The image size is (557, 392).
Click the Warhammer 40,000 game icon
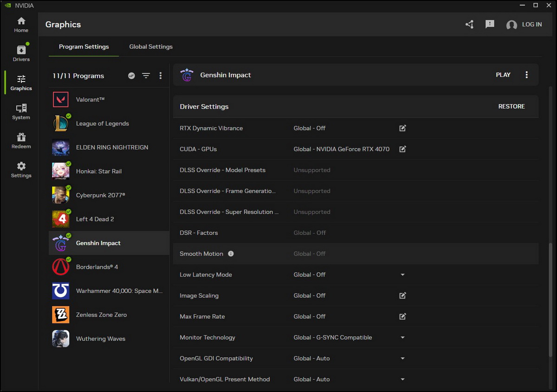[x=61, y=291]
